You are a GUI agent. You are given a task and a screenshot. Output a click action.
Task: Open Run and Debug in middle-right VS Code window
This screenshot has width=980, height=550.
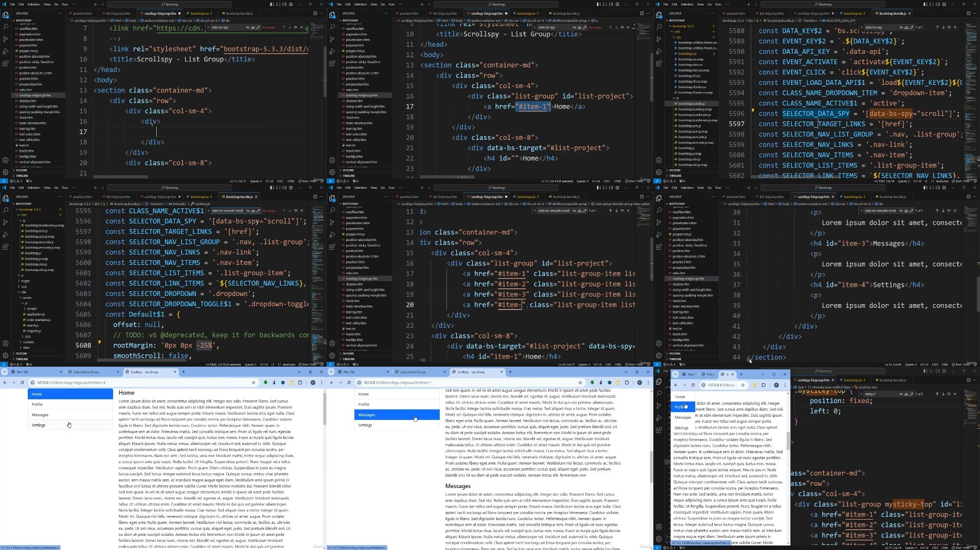(x=659, y=234)
